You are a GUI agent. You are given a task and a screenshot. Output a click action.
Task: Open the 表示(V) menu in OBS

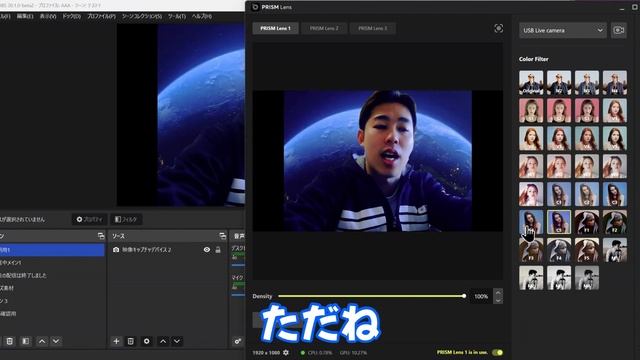[x=48, y=16]
